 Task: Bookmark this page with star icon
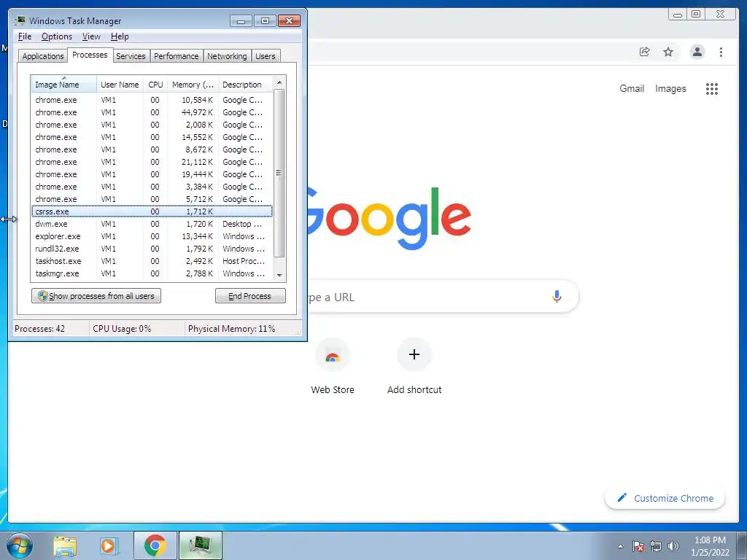668,52
